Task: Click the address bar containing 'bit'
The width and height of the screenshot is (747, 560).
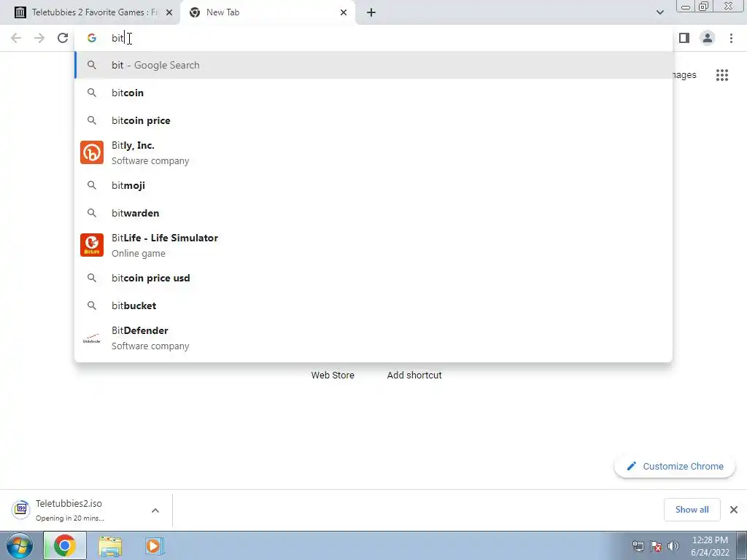Action: click(x=374, y=38)
